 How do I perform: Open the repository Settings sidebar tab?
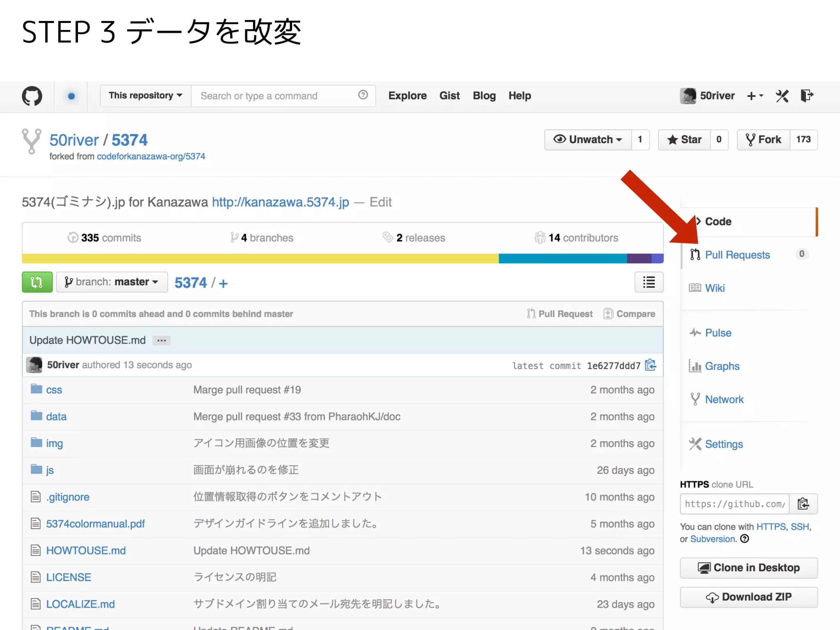[x=724, y=444]
